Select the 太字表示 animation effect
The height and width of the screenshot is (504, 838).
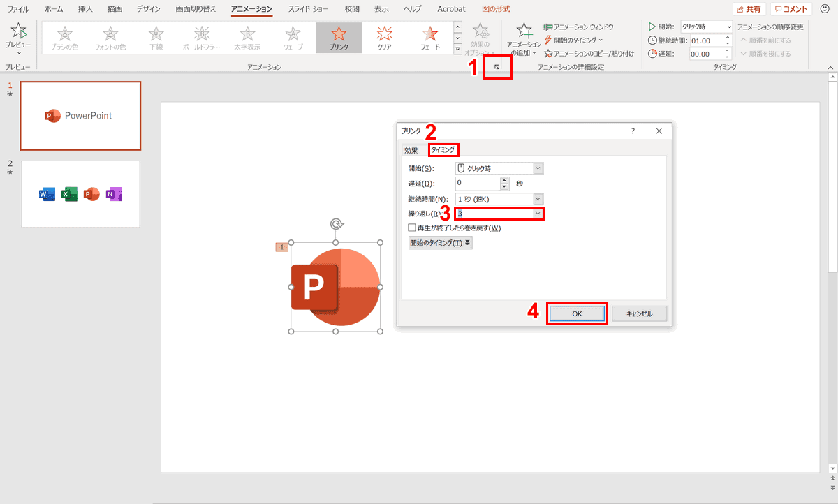[x=247, y=38]
